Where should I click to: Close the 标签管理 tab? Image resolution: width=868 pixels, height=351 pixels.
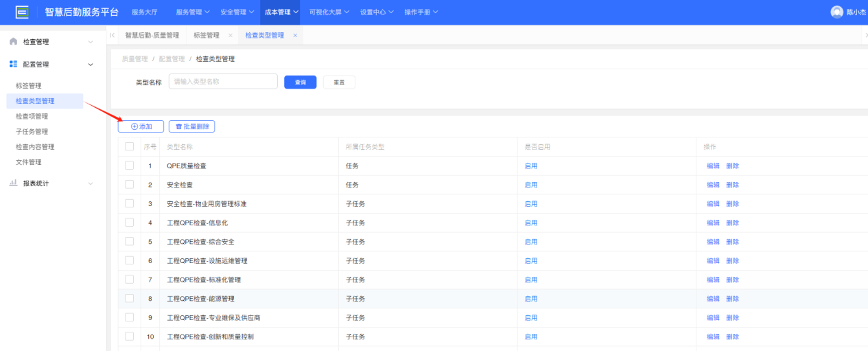(230, 35)
